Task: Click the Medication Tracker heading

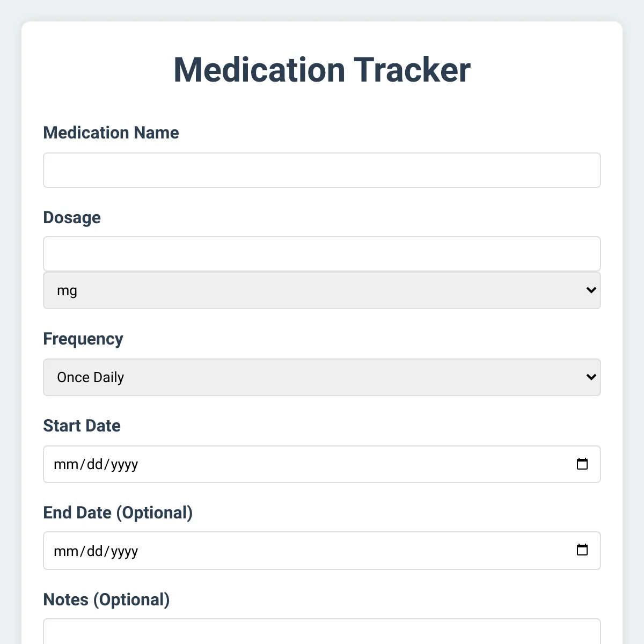Action: pos(321,70)
